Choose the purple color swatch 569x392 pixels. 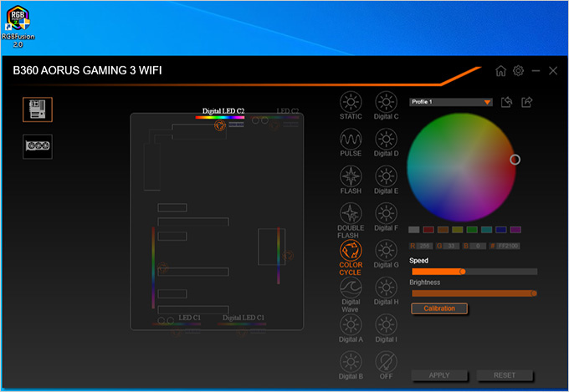tap(515, 230)
